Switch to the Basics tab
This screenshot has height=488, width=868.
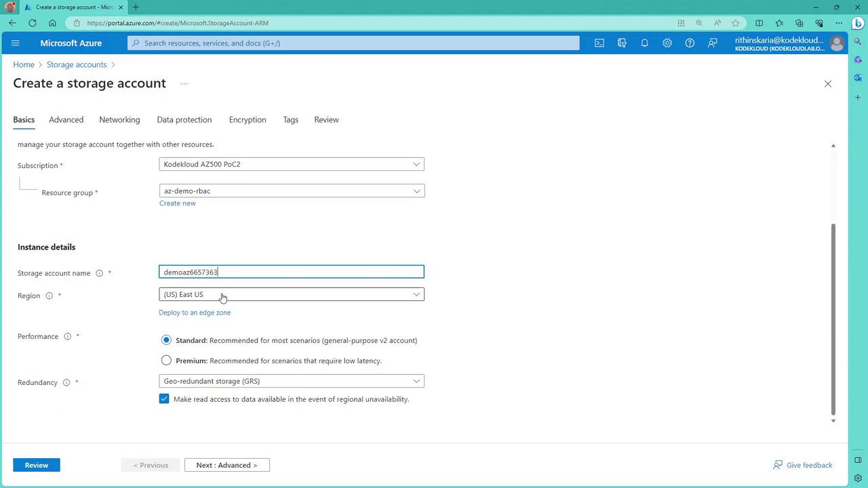24,120
